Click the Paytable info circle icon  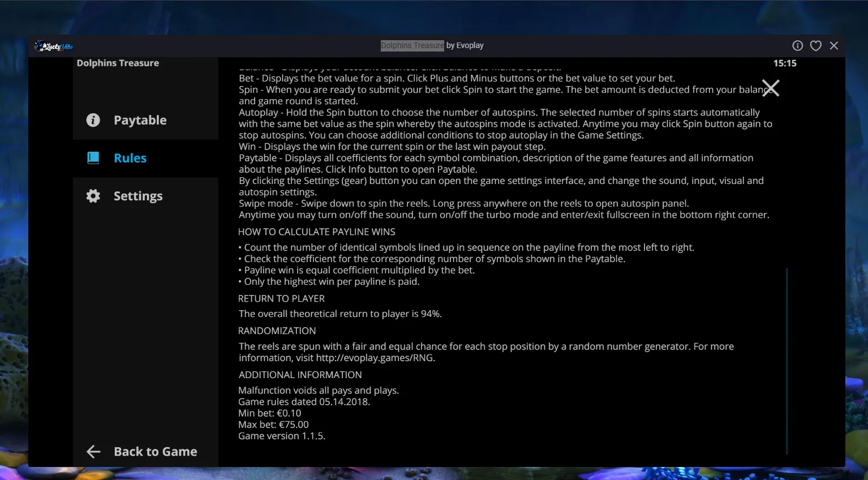(93, 120)
